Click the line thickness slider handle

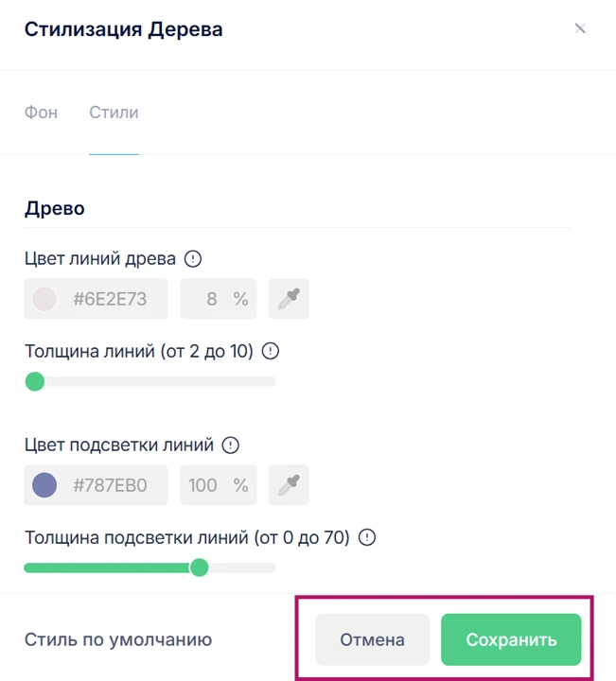(35, 381)
